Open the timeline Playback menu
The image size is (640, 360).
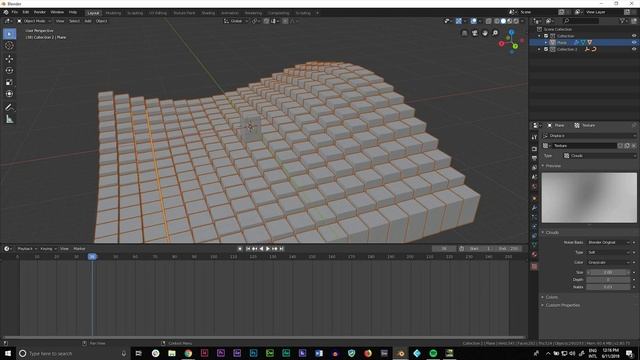coord(26,249)
